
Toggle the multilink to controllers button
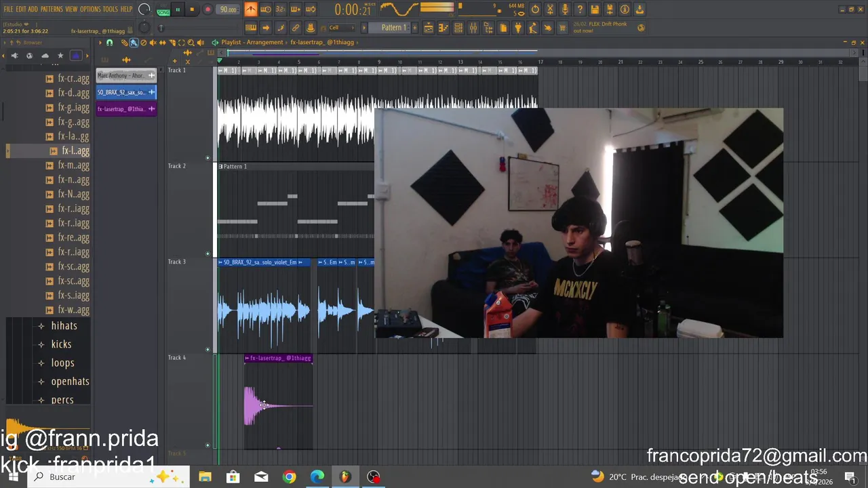[x=296, y=28]
